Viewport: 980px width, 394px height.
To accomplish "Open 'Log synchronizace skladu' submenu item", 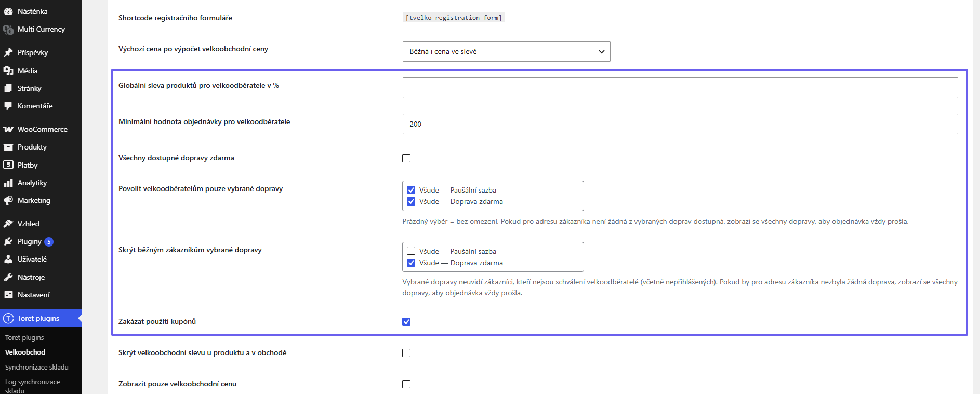I will point(32,386).
